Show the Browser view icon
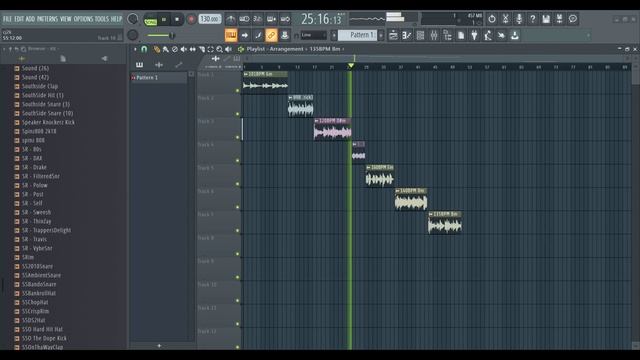This screenshot has width=640, height=360. point(447,36)
